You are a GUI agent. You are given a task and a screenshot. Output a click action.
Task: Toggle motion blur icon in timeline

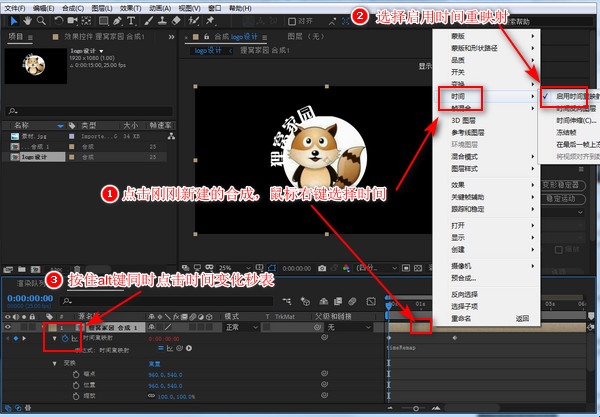[x=352, y=301]
